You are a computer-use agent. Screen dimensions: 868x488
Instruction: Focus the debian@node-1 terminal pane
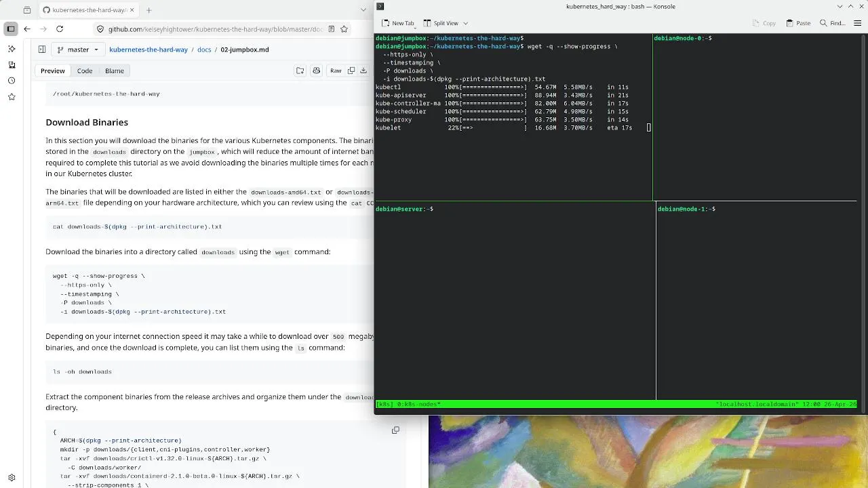pyautogui.click(x=757, y=302)
